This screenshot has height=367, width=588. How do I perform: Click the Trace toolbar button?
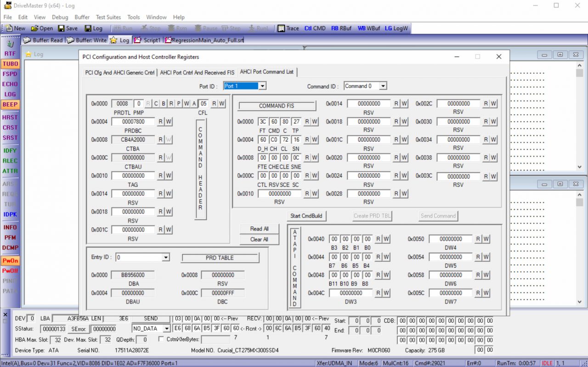coord(288,28)
